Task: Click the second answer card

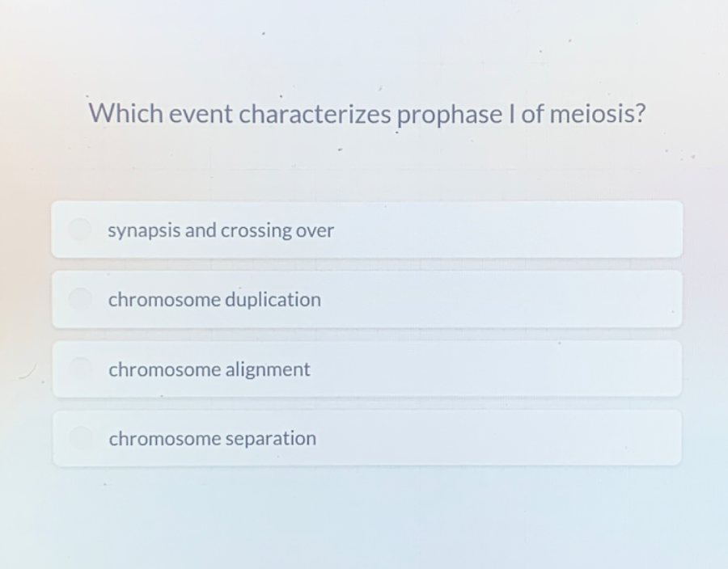Action: click(366, 299)
